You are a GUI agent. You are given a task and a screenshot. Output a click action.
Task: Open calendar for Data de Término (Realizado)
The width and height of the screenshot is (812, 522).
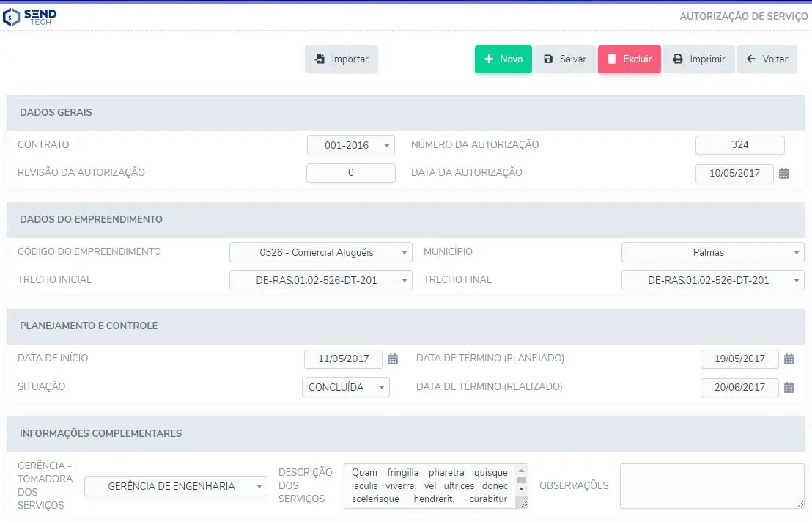(789, 388)
